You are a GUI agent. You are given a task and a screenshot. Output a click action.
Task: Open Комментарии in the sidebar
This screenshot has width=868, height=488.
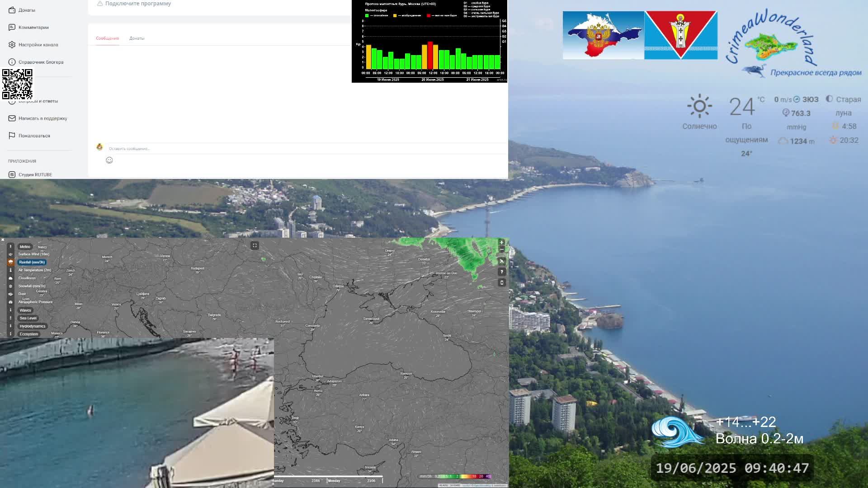pyautogui.click(x=33, y=28)
